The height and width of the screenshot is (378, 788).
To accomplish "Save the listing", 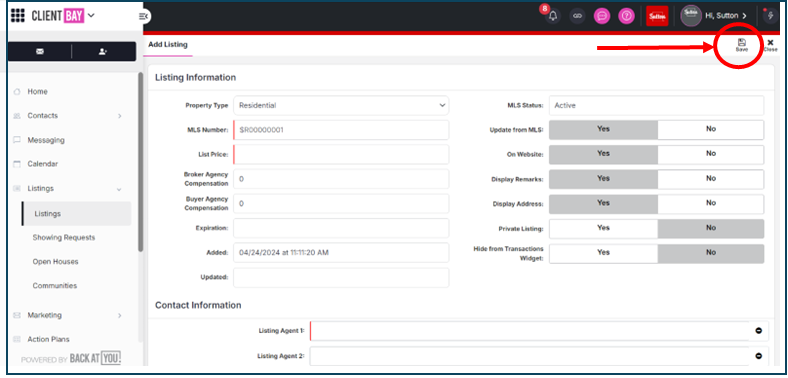I will pos(741,45).
